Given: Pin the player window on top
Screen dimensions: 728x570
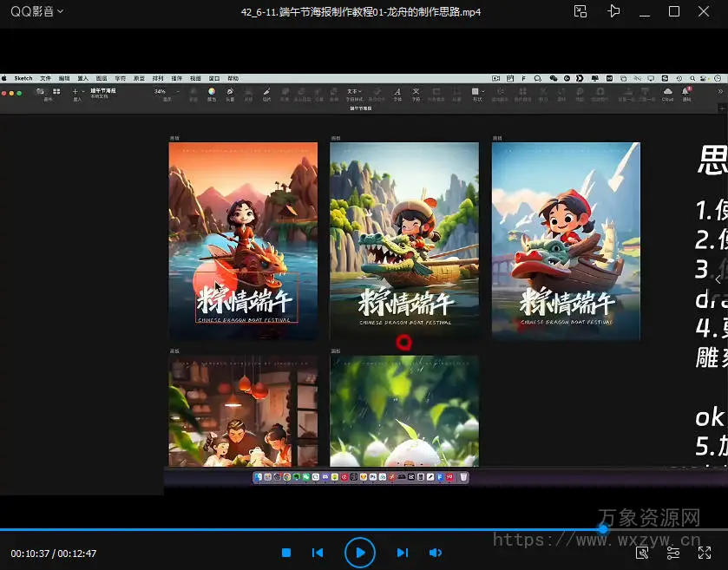Looking at the screenshot, I should point(614,11).
